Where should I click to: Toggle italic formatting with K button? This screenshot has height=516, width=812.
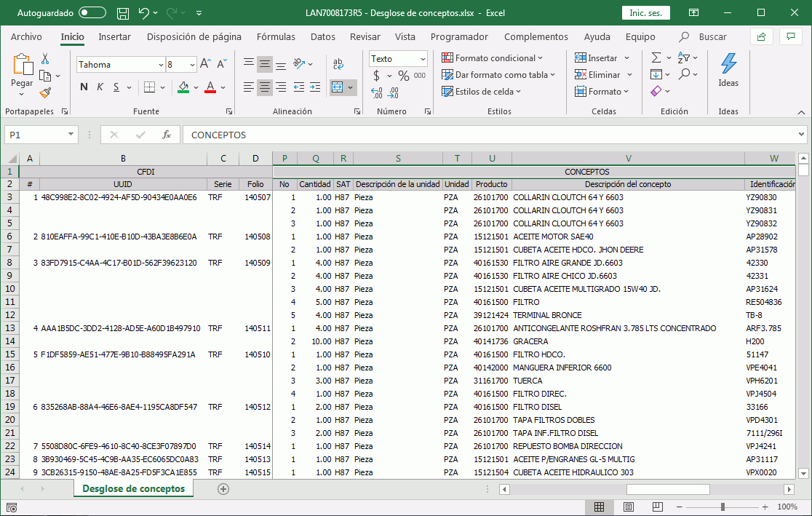point(100,87)
